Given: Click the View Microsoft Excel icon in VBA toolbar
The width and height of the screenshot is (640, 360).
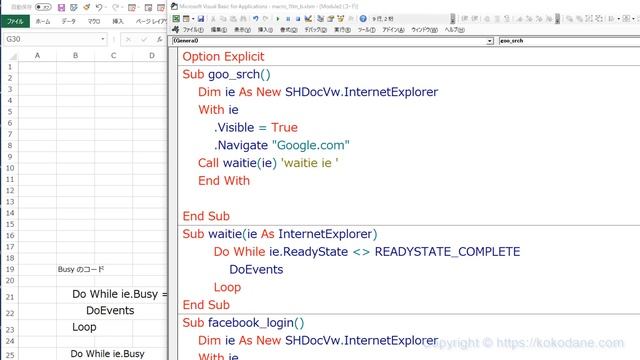Looking at the screenshot, I should [176, 19].
